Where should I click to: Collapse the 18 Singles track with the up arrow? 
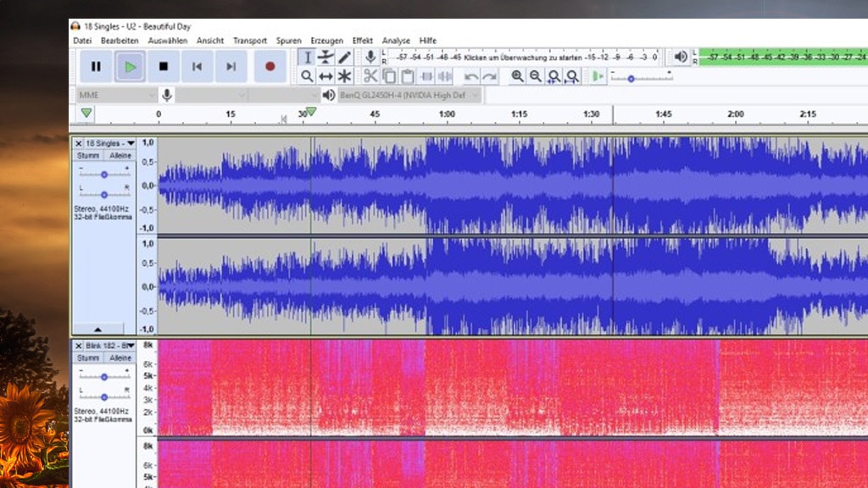(x=98, y=330)
